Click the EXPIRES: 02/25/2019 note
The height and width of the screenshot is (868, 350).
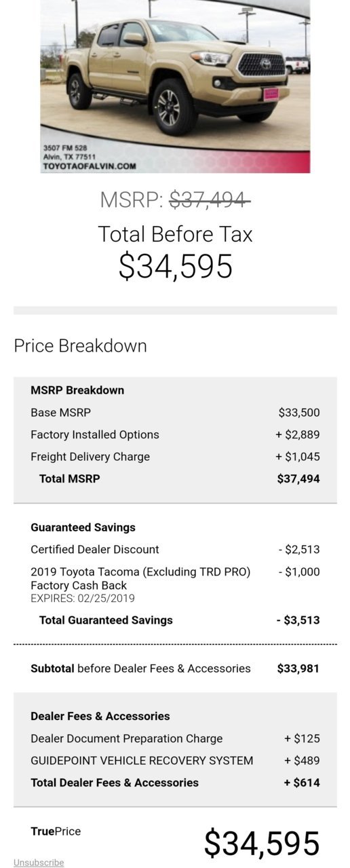83,599
